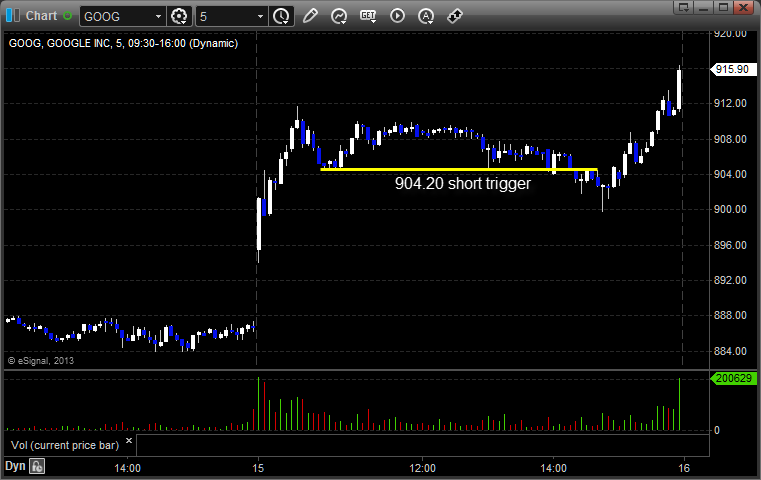
Task: Close the Vol study tab
Action: [x=129, y=441]
